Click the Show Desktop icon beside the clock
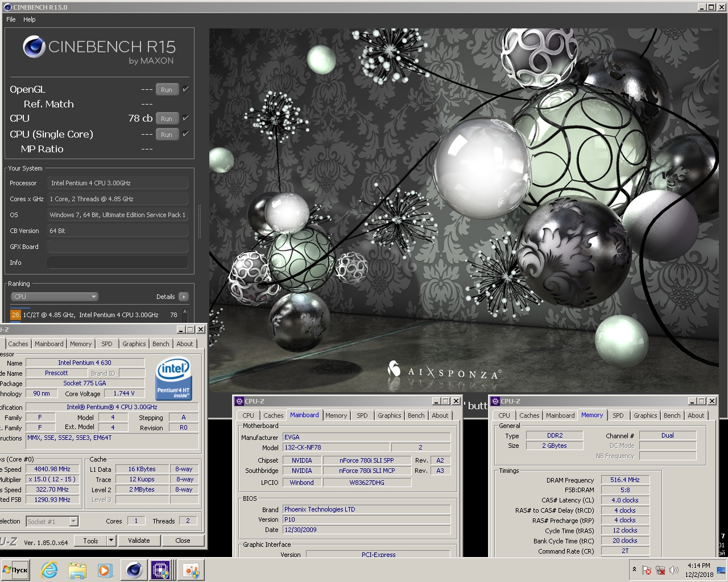 (721, 570)
